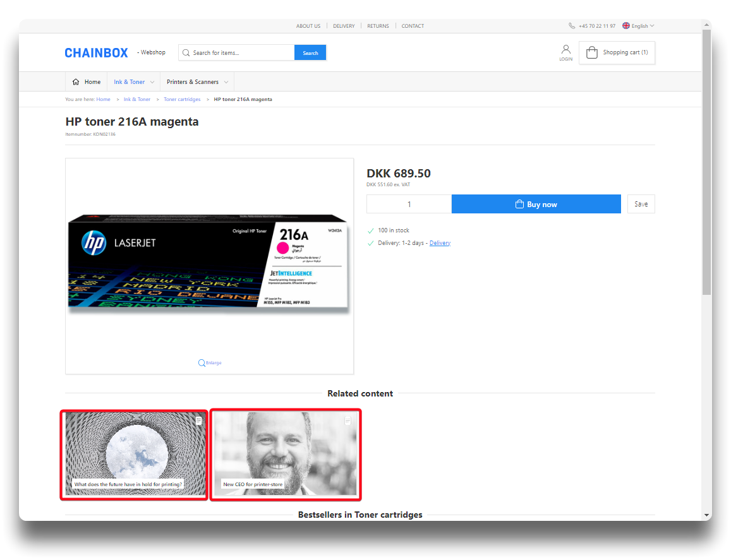This screenshot has height=560, width=731.
Task: Go to Home breadcrumb link
Action: point(103,99)
